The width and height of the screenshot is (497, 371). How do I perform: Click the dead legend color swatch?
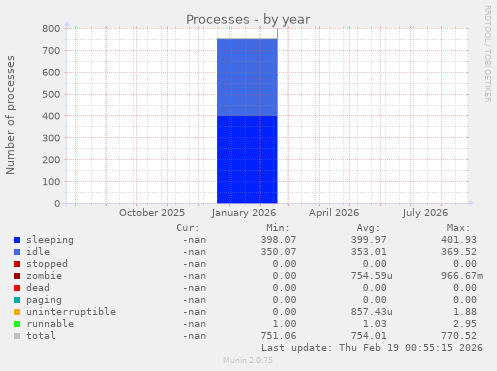(17, 288)
